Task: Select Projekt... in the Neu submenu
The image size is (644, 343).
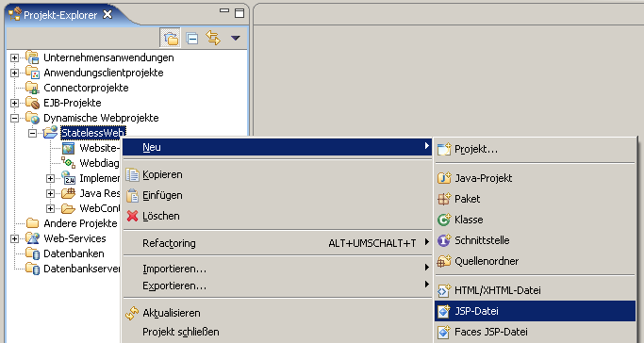Action: (535, 149)
